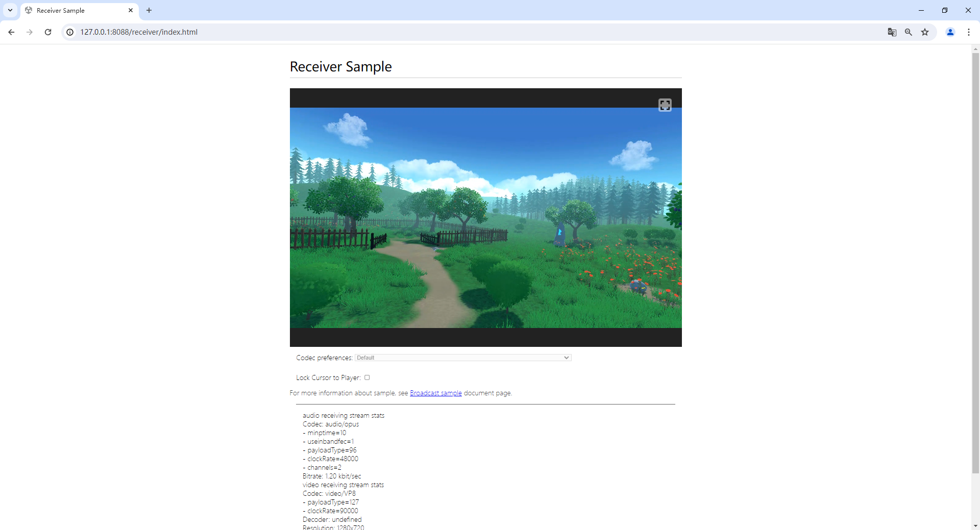Enable Lock Cursor to Player checkbox
This screenshot has height=530, width=980.
(367, 377)
